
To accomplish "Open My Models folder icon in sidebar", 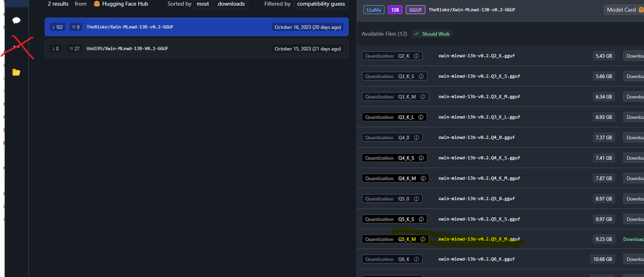I will (x=16, y=73).
